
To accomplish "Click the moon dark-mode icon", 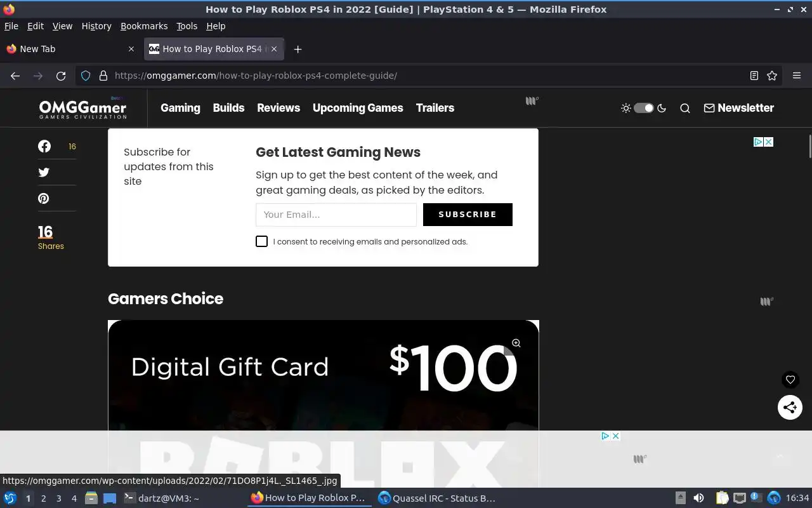I will tap(662, 108).
